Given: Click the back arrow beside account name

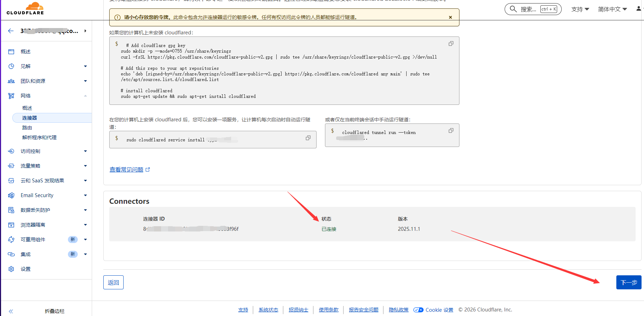Looking at the screenshot, I should tap(11, 31).
